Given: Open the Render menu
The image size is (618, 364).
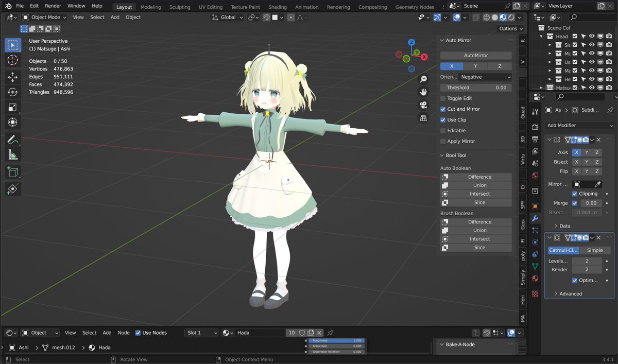Looking at the screenshot, I should pyautogui.click(x=53, y=6).
